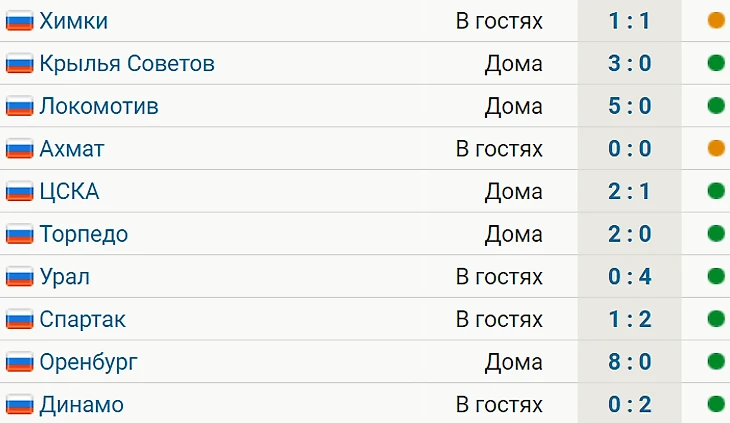Open the Крылья Советов team link
The width and height of the screenshot is (730, 423).
127,64
